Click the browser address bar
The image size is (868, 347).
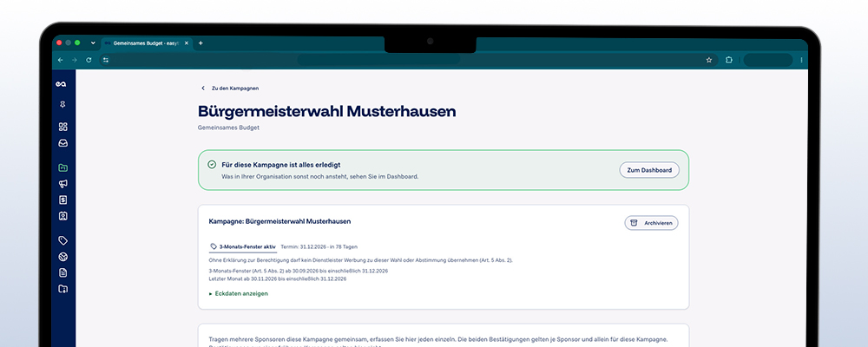click(x=407, y=60)
